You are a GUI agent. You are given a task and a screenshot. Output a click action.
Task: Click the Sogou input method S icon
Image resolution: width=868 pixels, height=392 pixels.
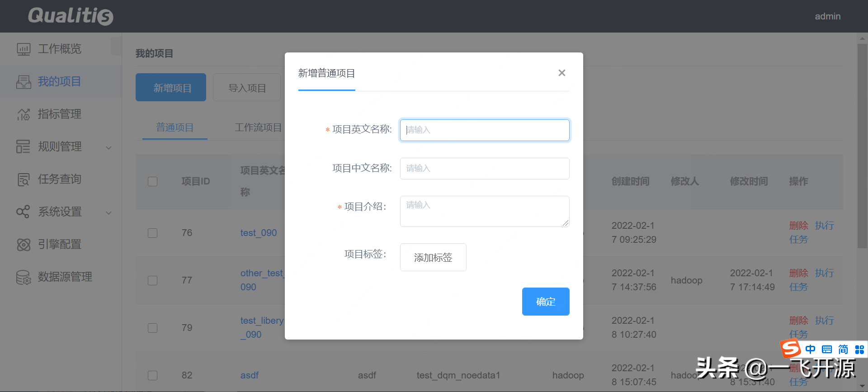(x=791, y=349)
